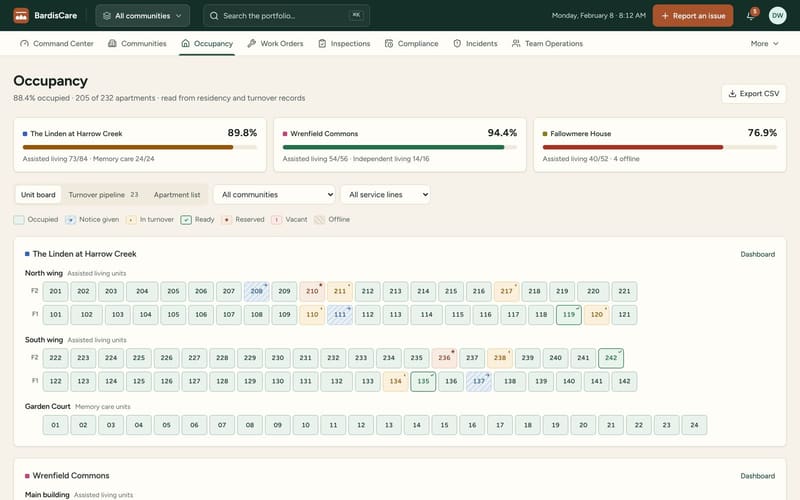The height and width of the screenshot is (500, 800).
Task: Click the In turnover legend icon
Action: point(131,219)
